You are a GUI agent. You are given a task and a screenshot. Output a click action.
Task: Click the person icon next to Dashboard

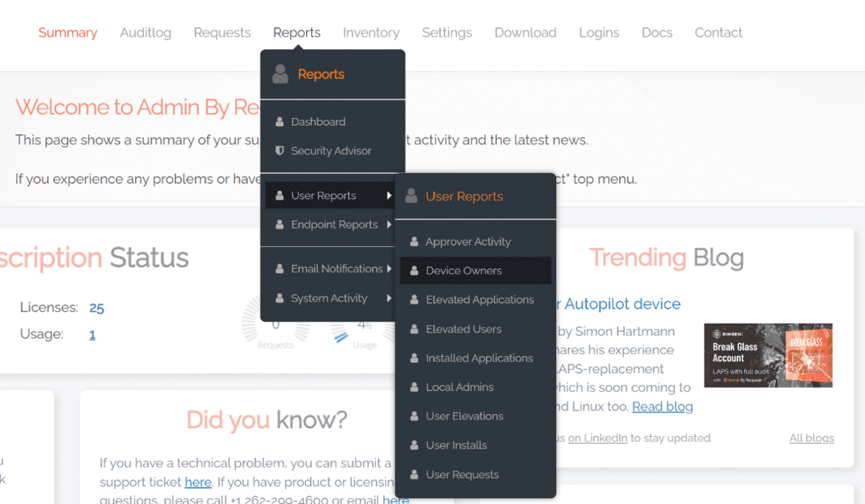(x=279, y=122)
